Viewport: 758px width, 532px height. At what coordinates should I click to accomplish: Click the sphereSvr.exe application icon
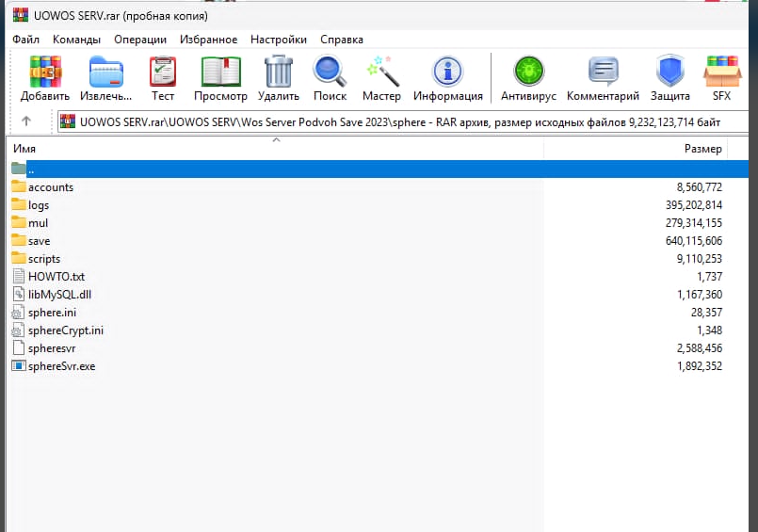(19, 365)
